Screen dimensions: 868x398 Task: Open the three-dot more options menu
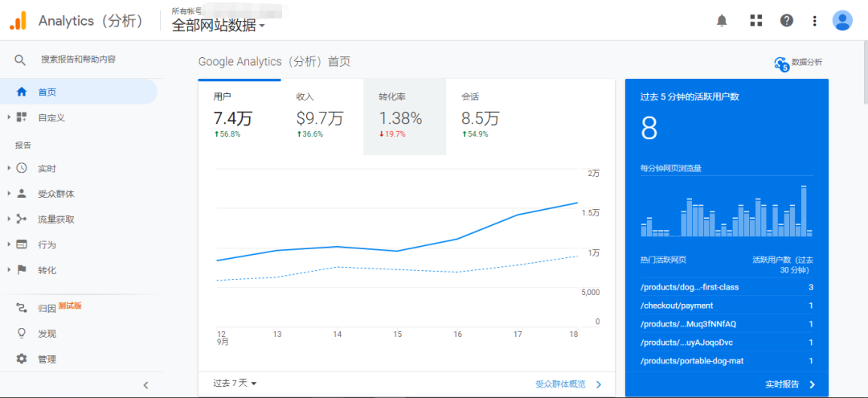pyautogui.click(x=814, y=20)
